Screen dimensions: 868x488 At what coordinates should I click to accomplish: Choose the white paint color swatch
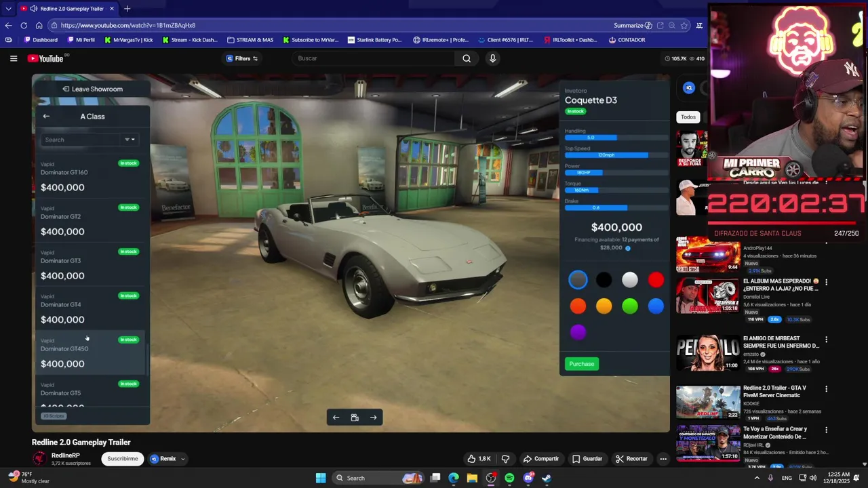[630, 280]
